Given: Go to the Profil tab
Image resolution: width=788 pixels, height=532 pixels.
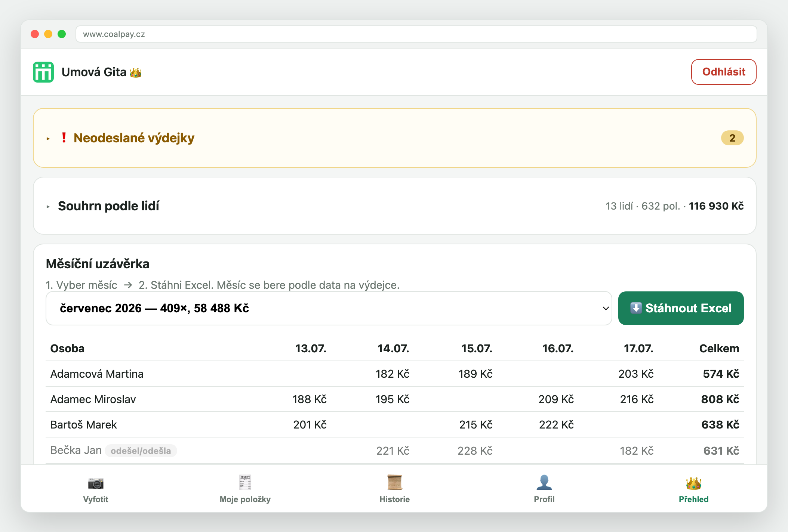Looking at the screenshot, I should coord(544,489).
